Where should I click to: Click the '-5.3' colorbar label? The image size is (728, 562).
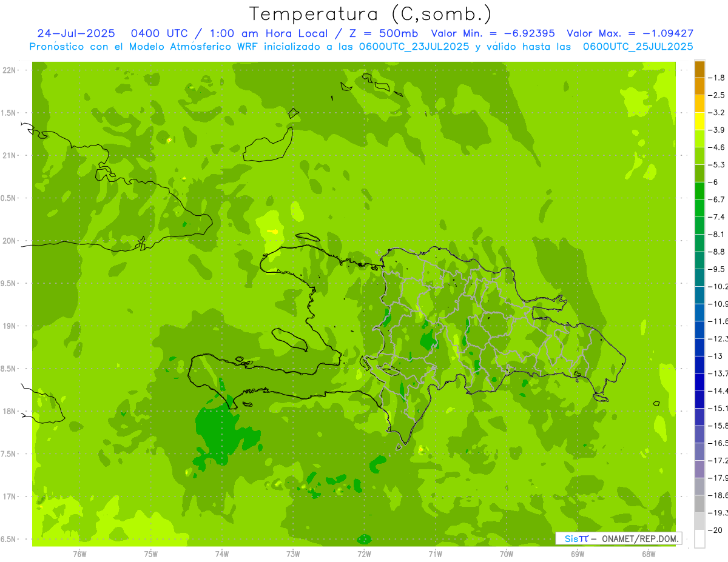716,165
